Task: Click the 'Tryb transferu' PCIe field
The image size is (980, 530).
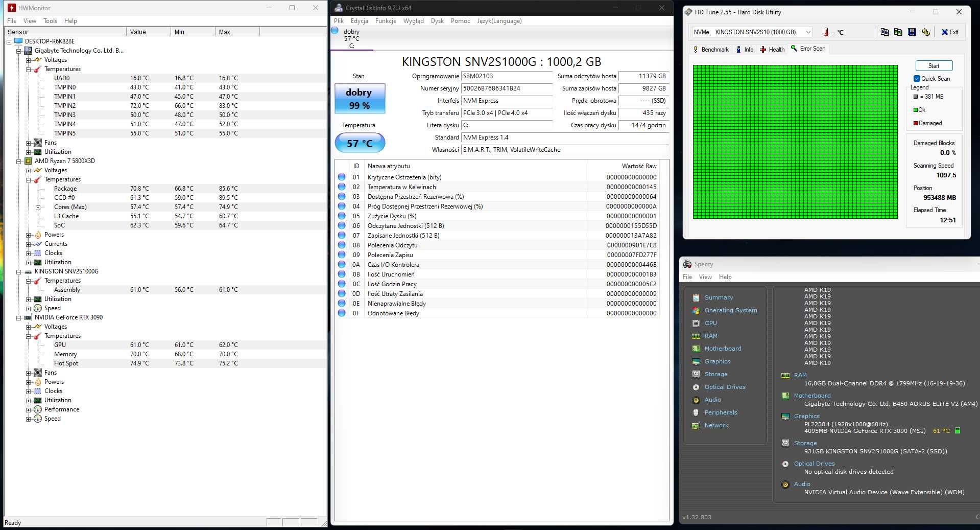Action: coord(507,113)
